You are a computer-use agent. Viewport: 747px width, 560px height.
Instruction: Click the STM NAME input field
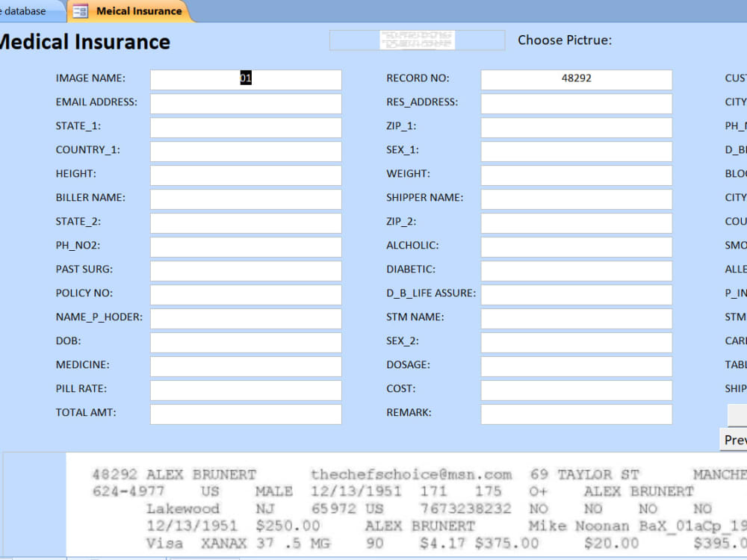click(x=577, y=319)
